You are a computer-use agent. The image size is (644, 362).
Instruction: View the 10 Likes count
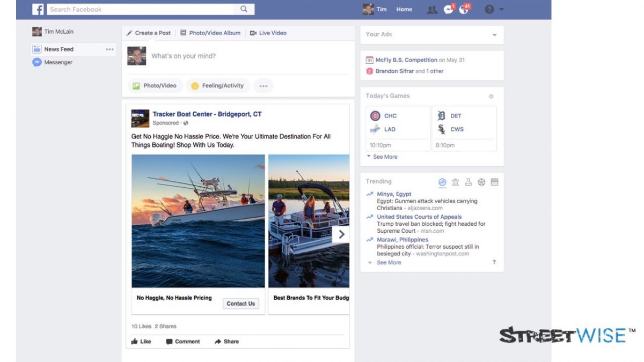click(x=142, y=326)
